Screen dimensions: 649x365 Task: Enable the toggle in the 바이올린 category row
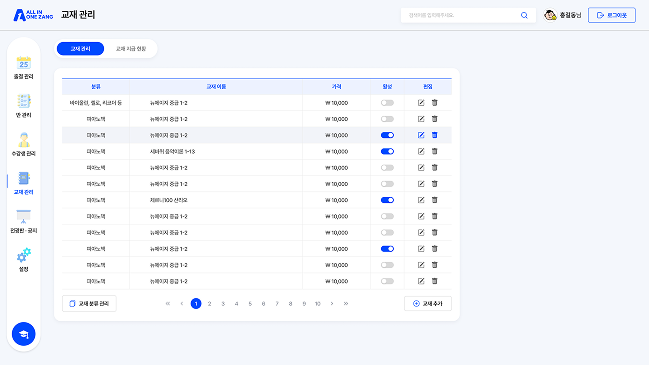(x=387, y=103)
